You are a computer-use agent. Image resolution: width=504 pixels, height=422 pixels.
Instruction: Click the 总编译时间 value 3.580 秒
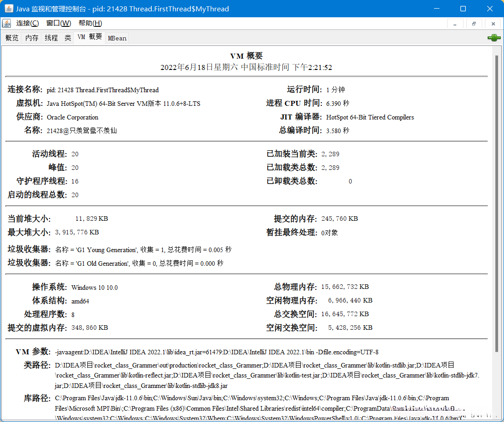click(x=338, y=131)
